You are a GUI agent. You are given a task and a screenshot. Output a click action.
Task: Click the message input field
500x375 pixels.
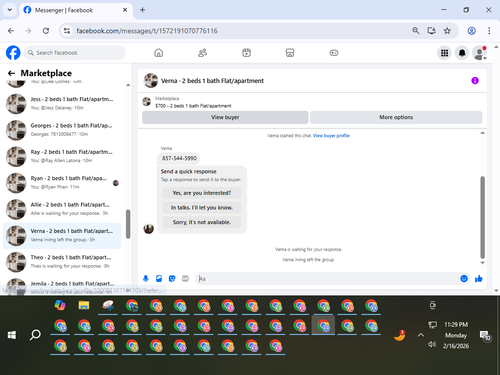click(328, 279)
